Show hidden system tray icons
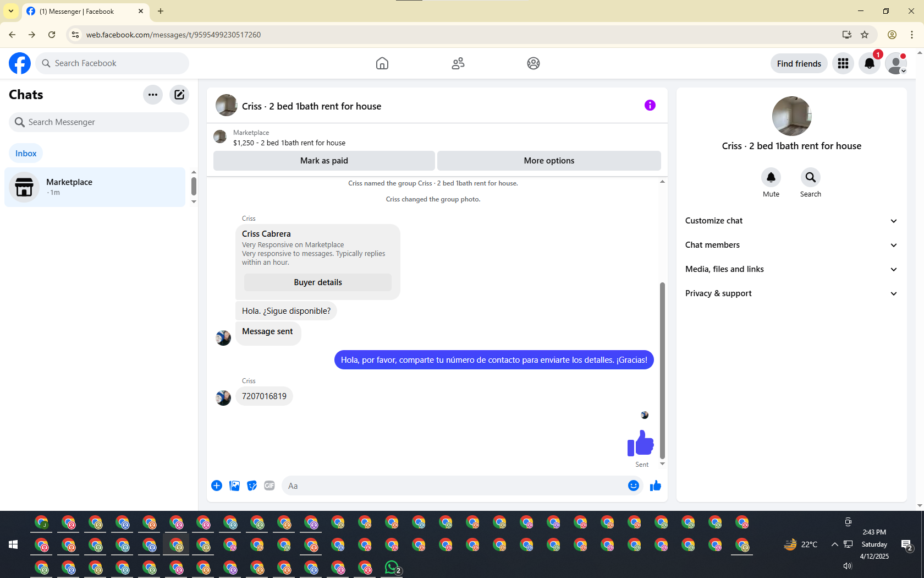Screen dimensions: 924x578 (835, 544)
